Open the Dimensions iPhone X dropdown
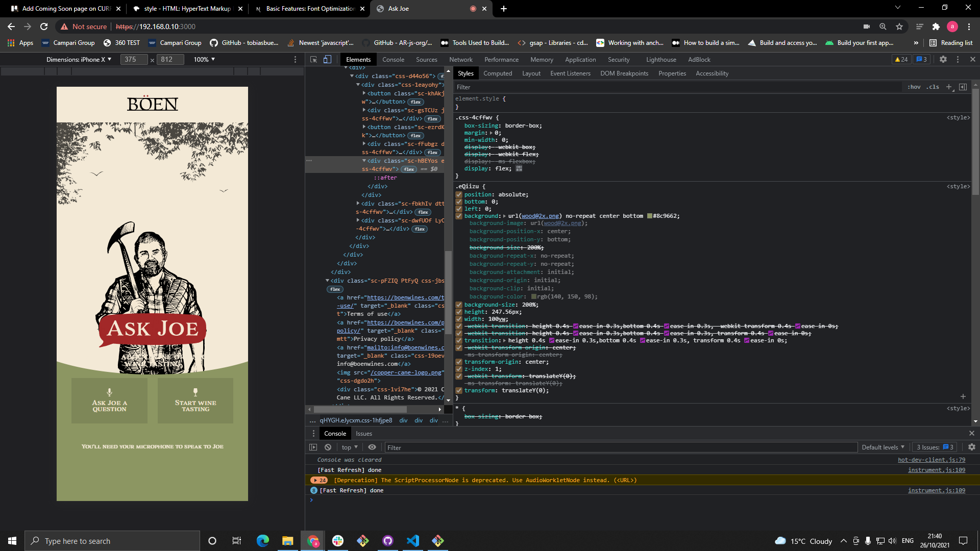Viewport: 980px width, 551px height. [x=79, y=60]
